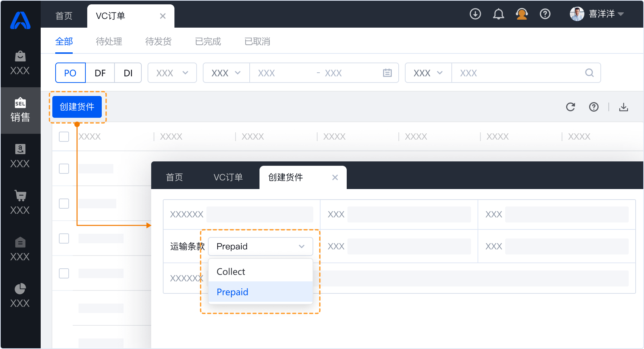Viewport: 644px width, 349px height.
Task: Open customer support headset icon
Action: click(522, 14)
